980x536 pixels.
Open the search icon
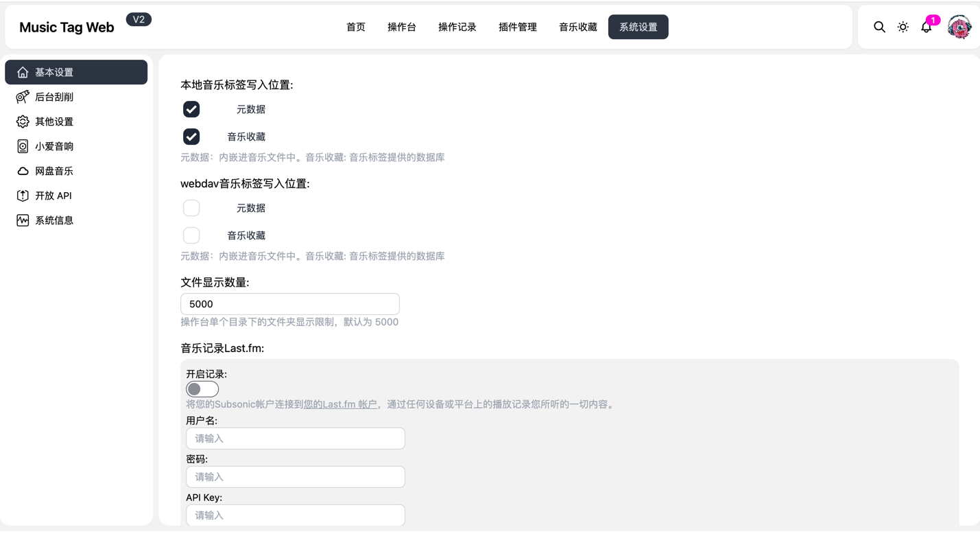879,27
